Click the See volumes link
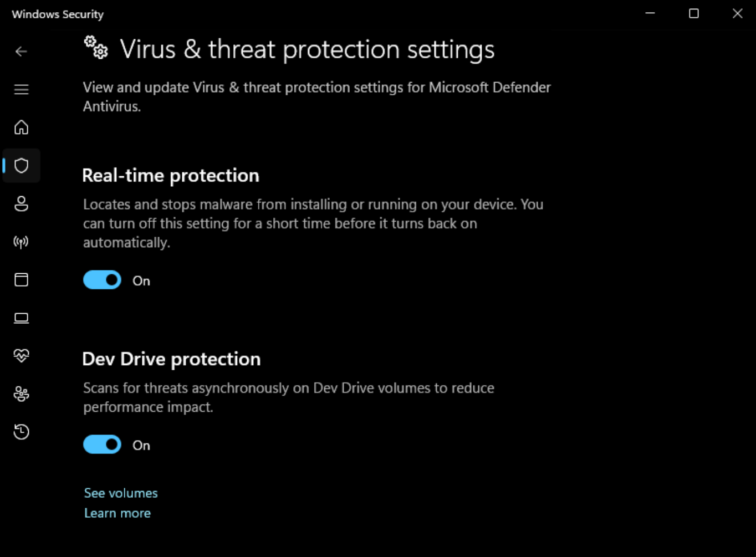756x557 pixels. coord(121,493)
